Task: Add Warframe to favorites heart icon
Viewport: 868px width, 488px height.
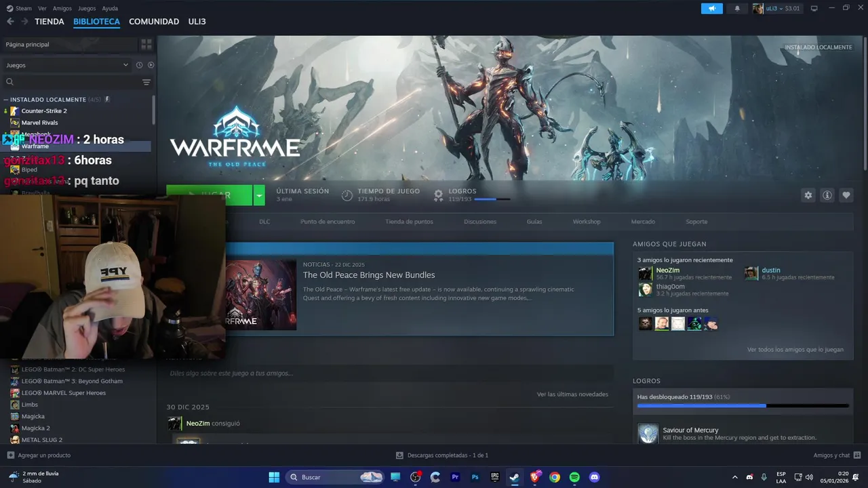Action: [846, 195]
